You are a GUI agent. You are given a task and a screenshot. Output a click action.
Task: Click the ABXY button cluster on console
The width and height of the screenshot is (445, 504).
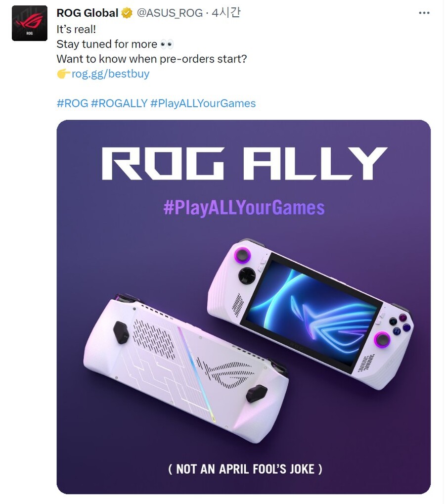pyautogui.click(x=400, y=322)
